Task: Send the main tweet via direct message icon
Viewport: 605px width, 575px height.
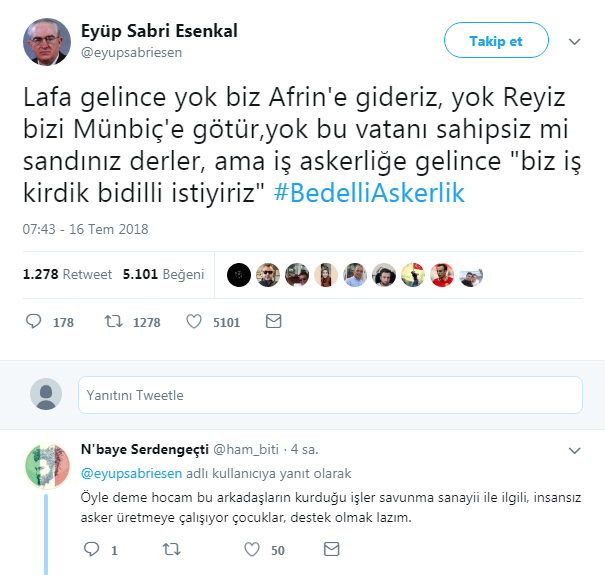Action: 274,321
